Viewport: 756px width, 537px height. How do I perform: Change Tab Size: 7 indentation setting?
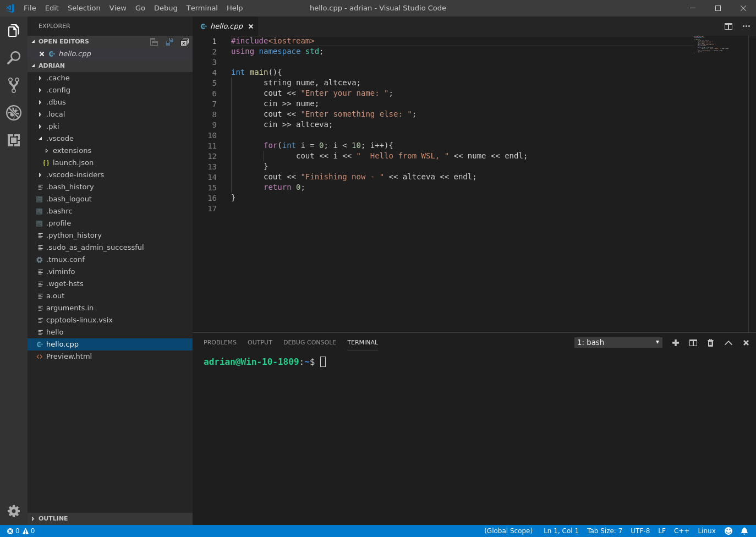(605, 531)
